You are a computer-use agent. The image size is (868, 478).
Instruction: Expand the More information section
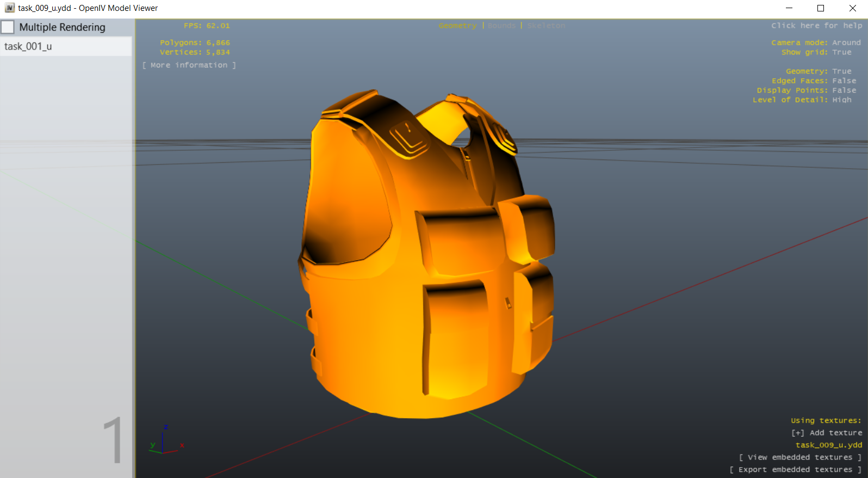click(x=189, y=65)
